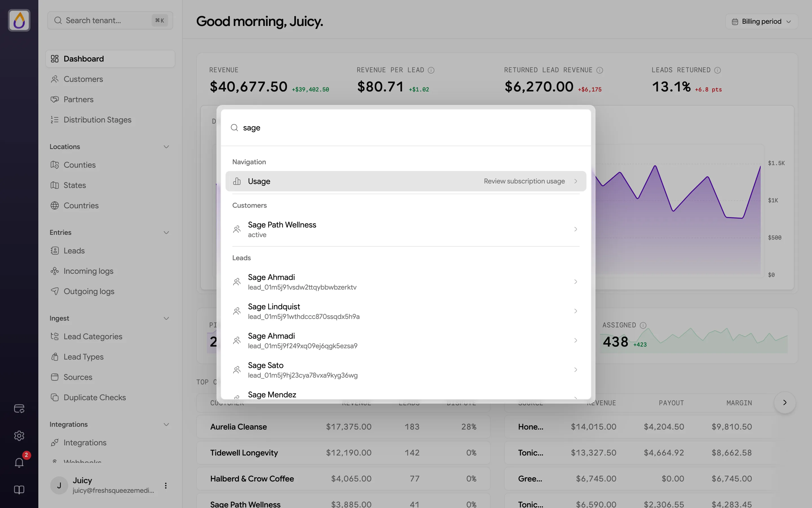Open Duplicate Checks in sidebar
This screenshot has height=508, width=812.
(x=110, y=397)
